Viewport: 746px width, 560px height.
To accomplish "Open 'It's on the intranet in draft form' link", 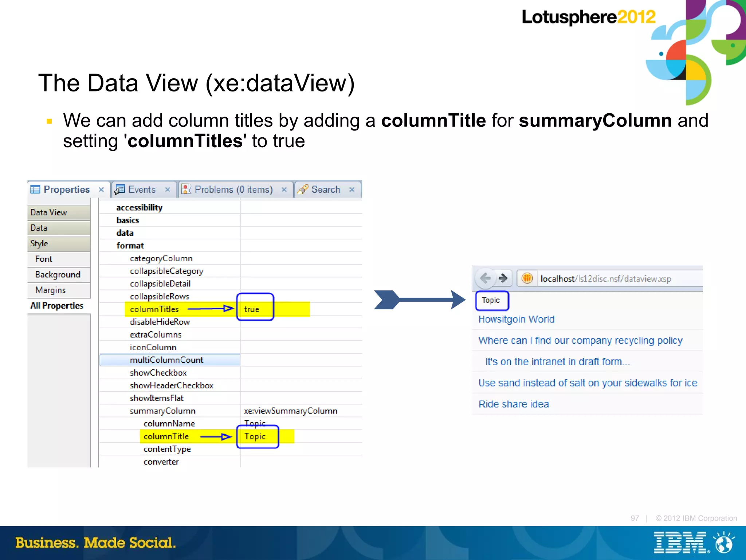I will click(557, 362).
